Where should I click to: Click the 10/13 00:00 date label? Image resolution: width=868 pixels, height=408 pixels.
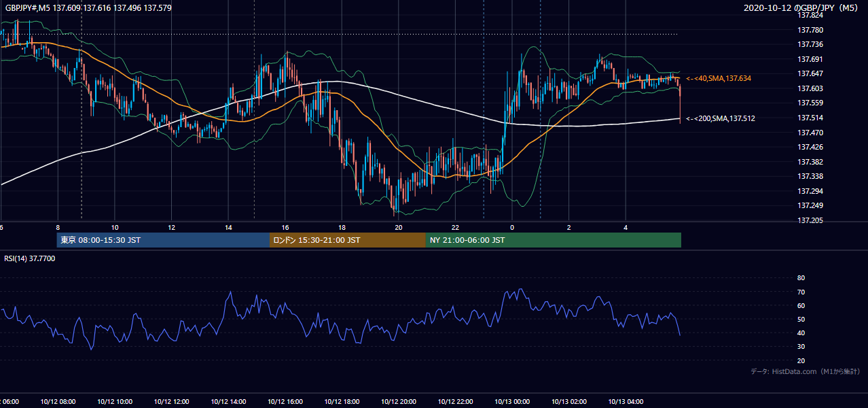pos(511,402)
